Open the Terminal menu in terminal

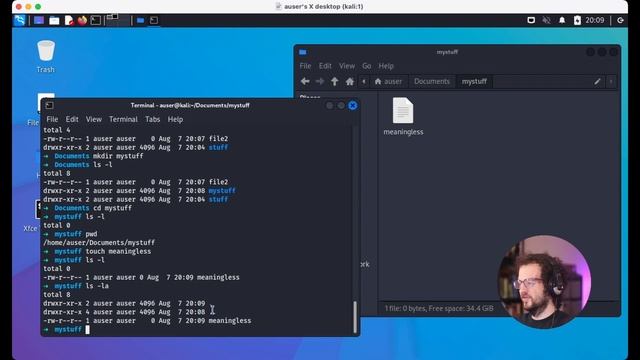point(123,119)
